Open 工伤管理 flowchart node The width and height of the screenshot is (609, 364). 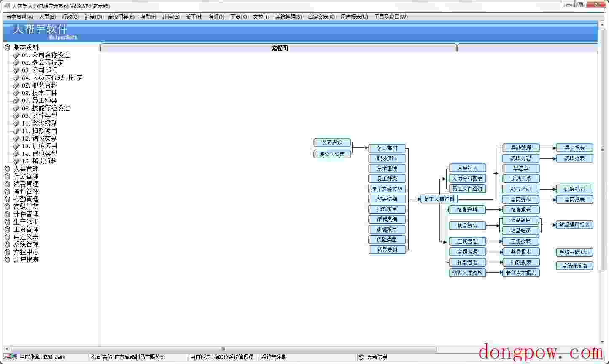[467, 241]
